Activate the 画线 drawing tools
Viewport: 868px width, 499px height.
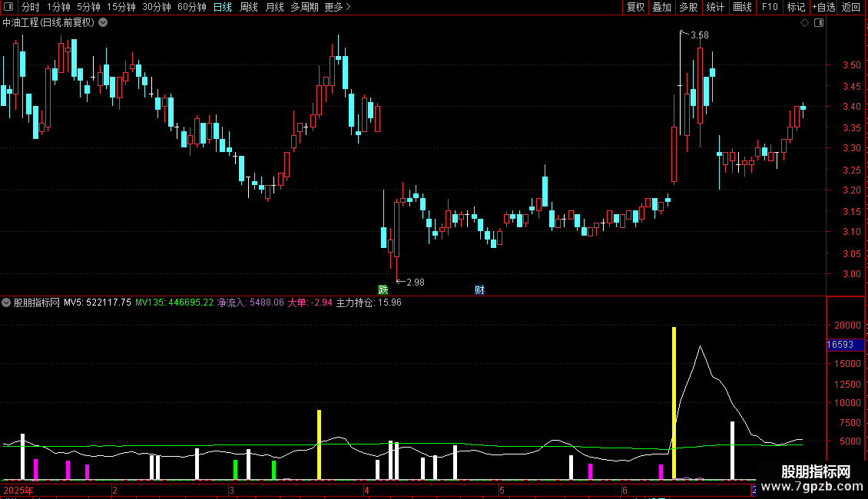point(742,7)
